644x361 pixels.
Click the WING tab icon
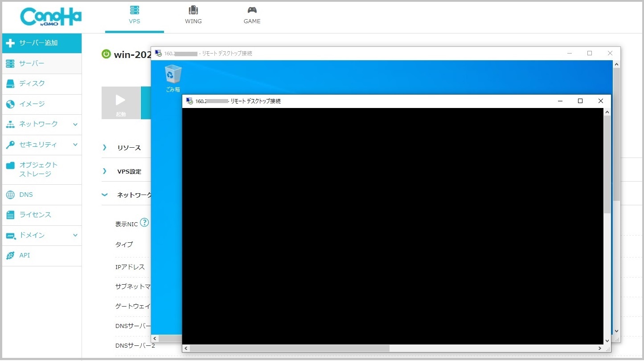(193, 10)
